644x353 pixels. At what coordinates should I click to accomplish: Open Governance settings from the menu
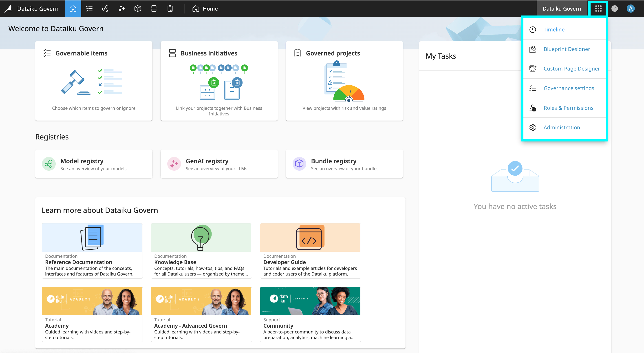[569, 88]
